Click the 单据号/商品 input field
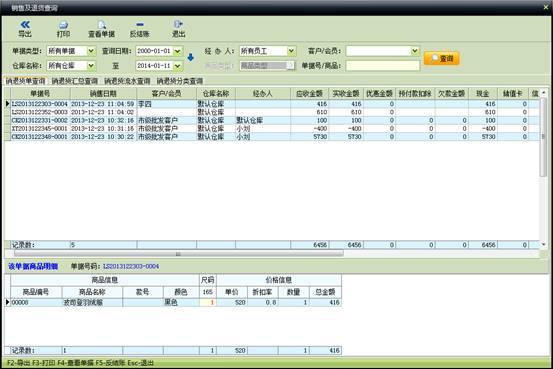 point(383,66)
